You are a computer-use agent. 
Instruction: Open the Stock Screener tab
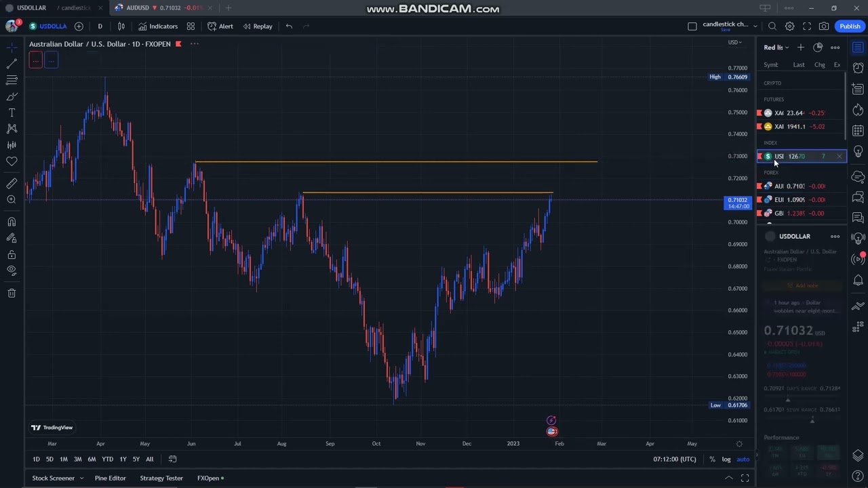(54, 479)
